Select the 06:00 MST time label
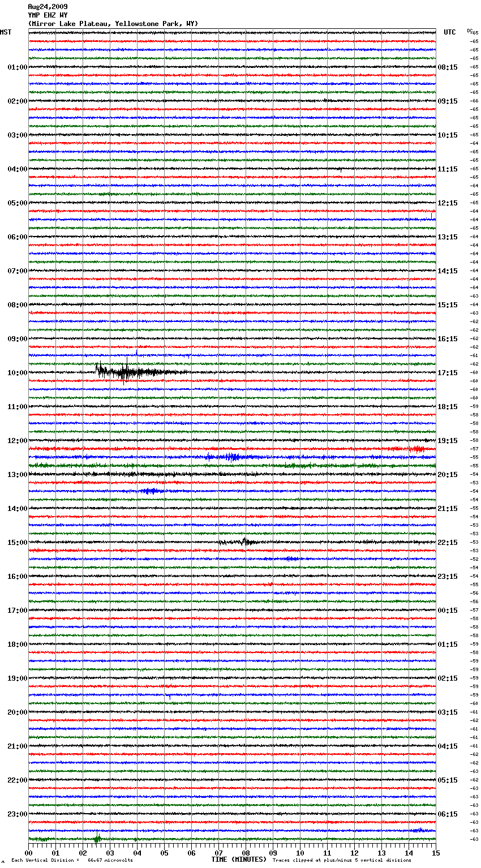 pos(18,237)
